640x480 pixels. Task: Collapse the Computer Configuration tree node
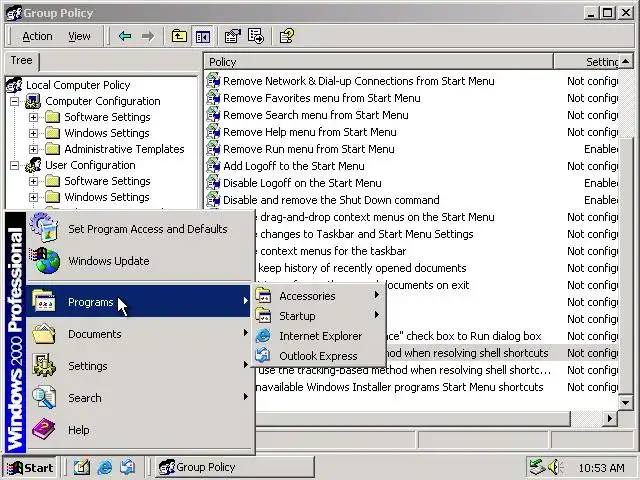tap(14, 101)
